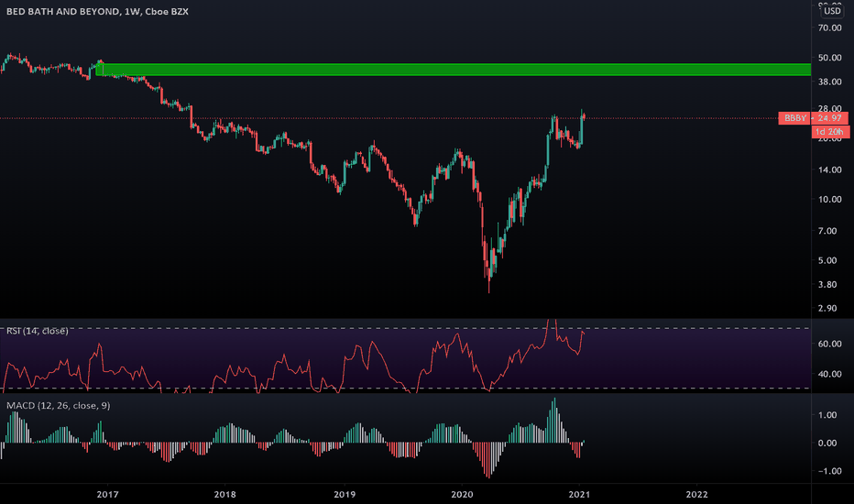Click the 28.00 price scale value
This screenshot has height=504, width=854.
click(829, 109)
